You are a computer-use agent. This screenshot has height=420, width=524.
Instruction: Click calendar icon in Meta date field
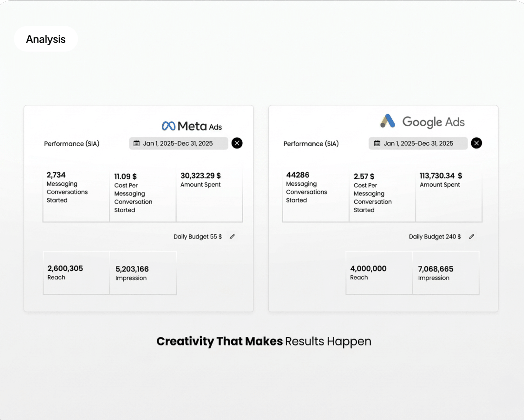[x=137, y=143]
